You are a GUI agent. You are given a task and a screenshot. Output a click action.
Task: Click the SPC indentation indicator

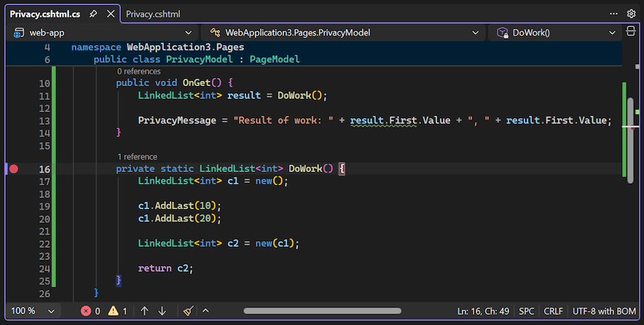point(526,311)
